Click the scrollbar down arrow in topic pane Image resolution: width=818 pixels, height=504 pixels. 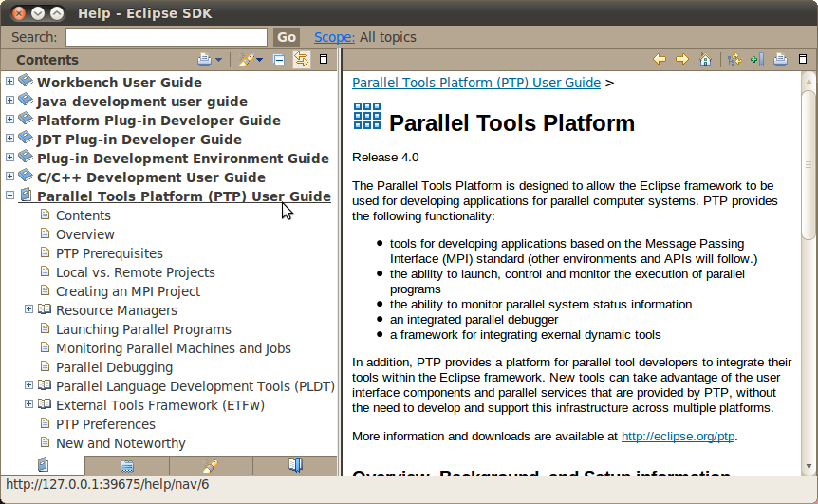[x=809, y=467]
